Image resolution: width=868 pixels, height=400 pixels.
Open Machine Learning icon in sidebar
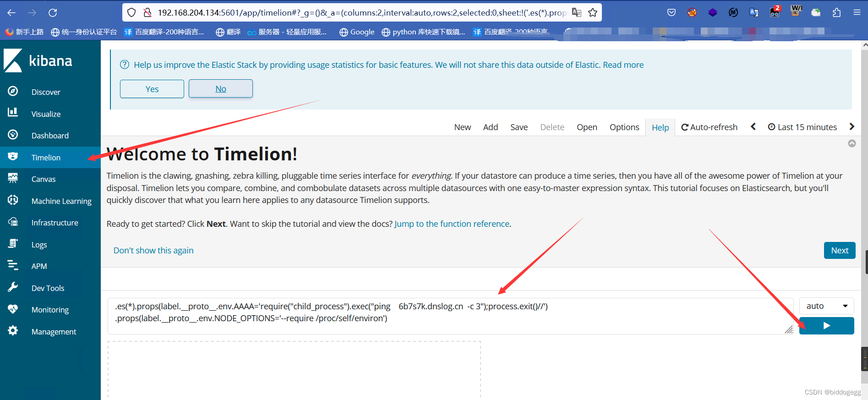tap(13, 200)
